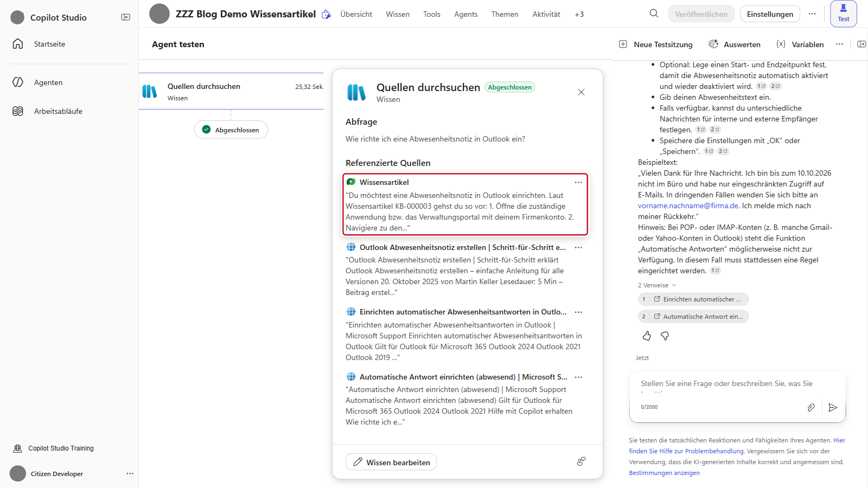This screenshot has height=488, width=868.
Task: Open Citizen Developer account options menu
Action: click(x=130, y=473)
